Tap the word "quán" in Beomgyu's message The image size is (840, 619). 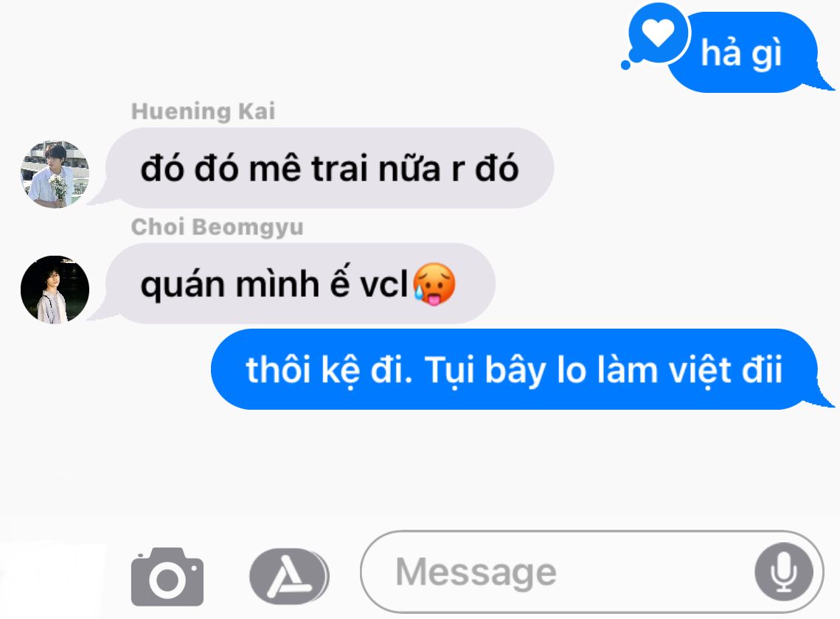coord(183,285)
